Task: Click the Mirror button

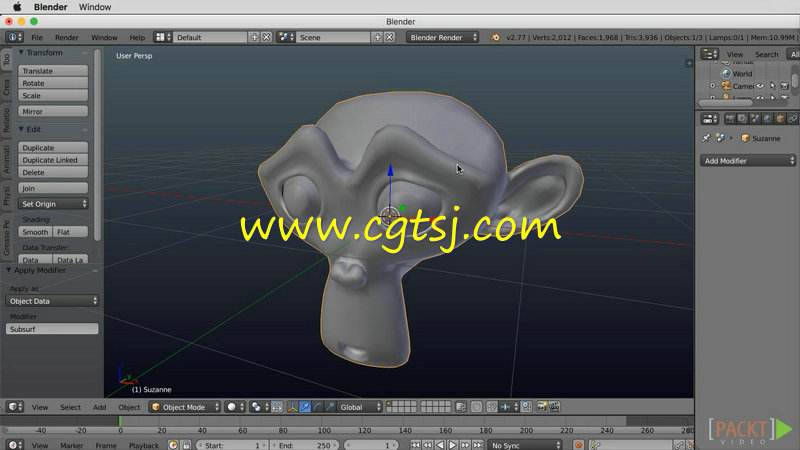Action: coord(53,111)
